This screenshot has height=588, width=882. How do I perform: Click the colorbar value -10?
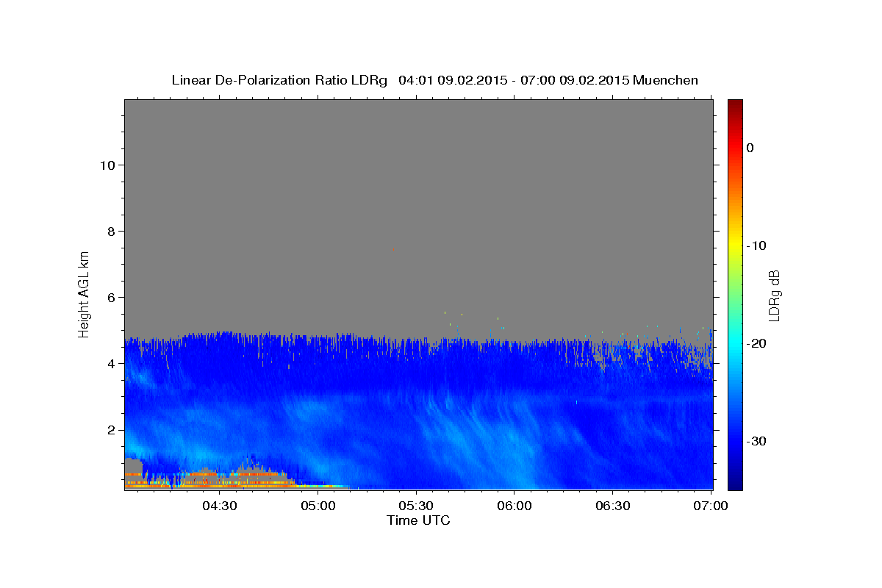756,245
